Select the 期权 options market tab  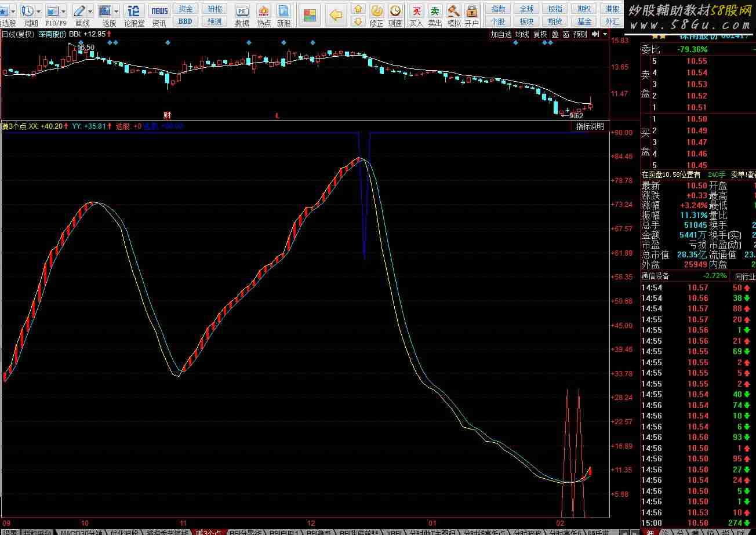click(584, 9)
